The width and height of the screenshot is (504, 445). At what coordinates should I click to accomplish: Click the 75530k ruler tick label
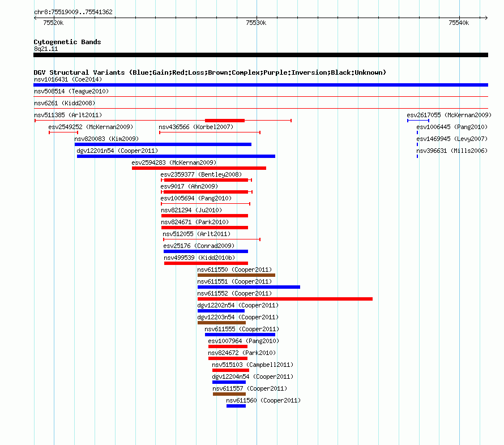pyautogui.click(x=256, y=23)
